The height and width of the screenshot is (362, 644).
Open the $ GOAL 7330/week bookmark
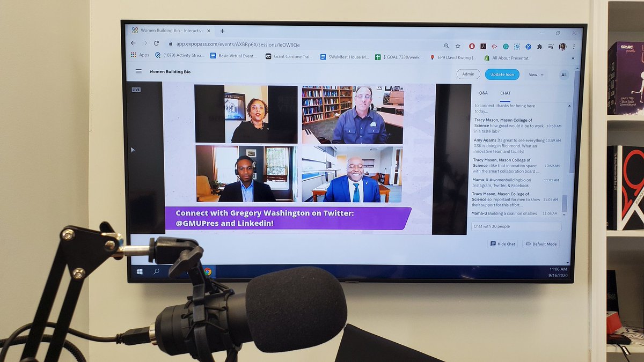[x=399, y=57]
